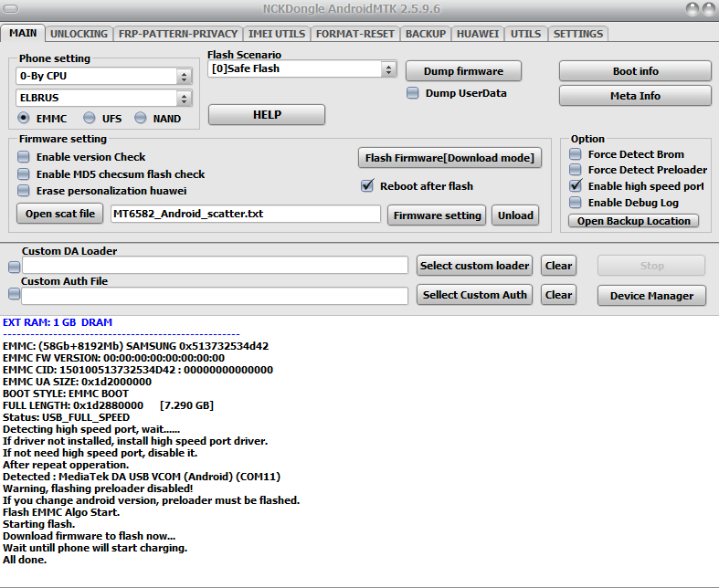Click the 'BOOT STYLE: EMMC BOOT' log line
Screen dimensions: 719x588
(x=66, y=394)
